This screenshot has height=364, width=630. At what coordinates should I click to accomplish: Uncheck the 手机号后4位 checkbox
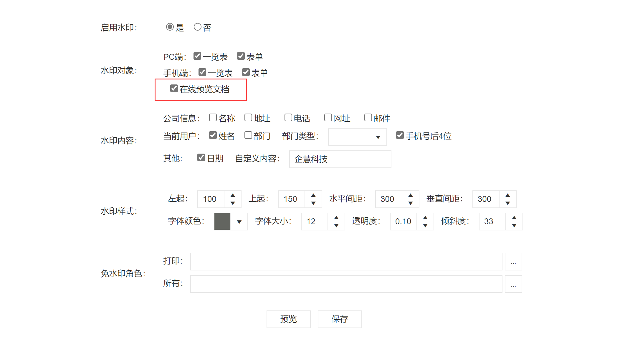[400, 135]
